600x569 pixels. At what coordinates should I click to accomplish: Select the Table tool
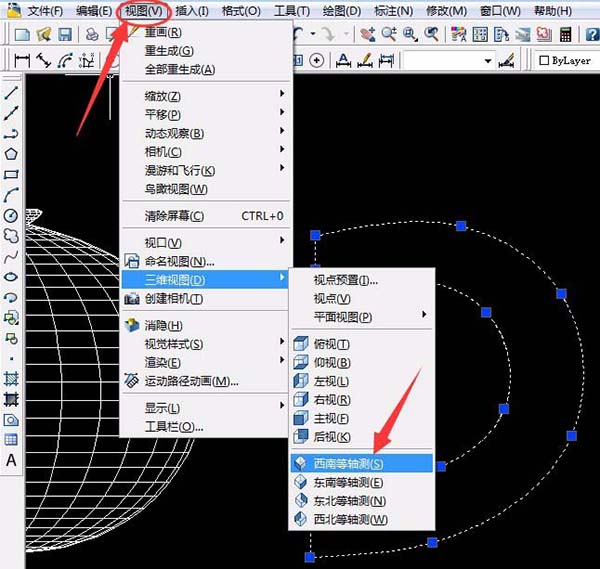pos(11,440)
